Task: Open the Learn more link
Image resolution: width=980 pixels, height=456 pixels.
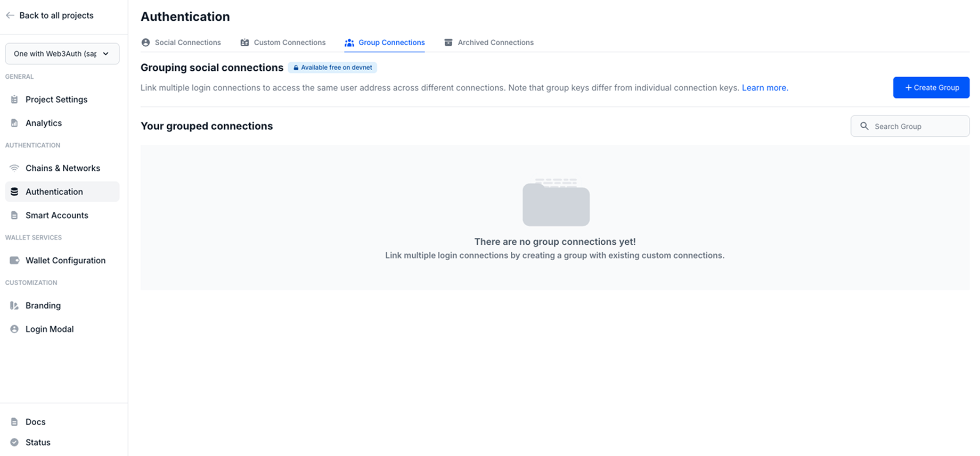Action: pyautogui.click(x=764, y=87)
